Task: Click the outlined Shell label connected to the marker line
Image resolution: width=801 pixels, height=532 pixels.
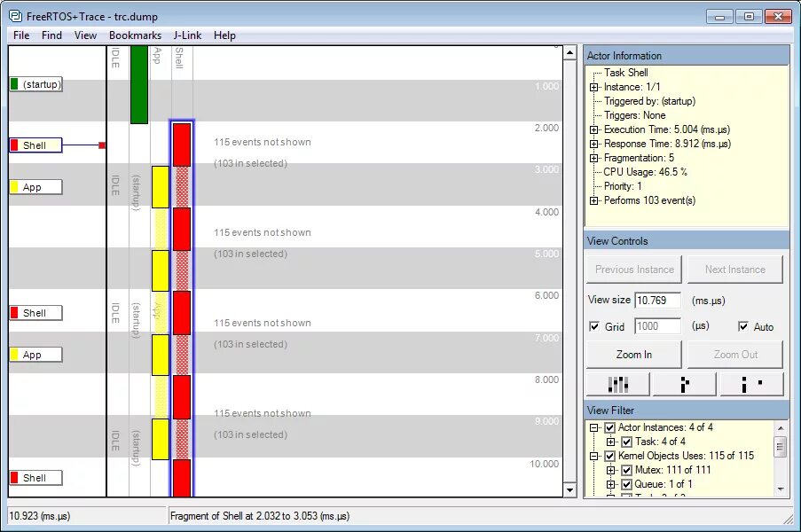Action: coord(35,145)
